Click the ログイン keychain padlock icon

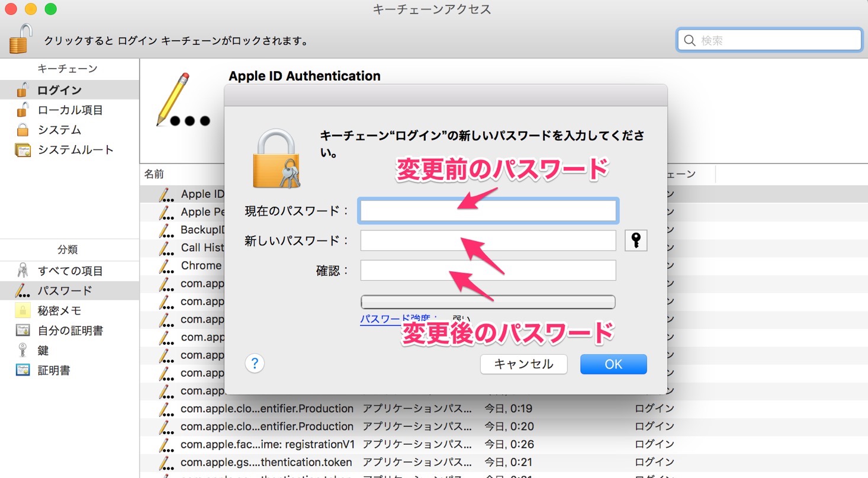22,90
